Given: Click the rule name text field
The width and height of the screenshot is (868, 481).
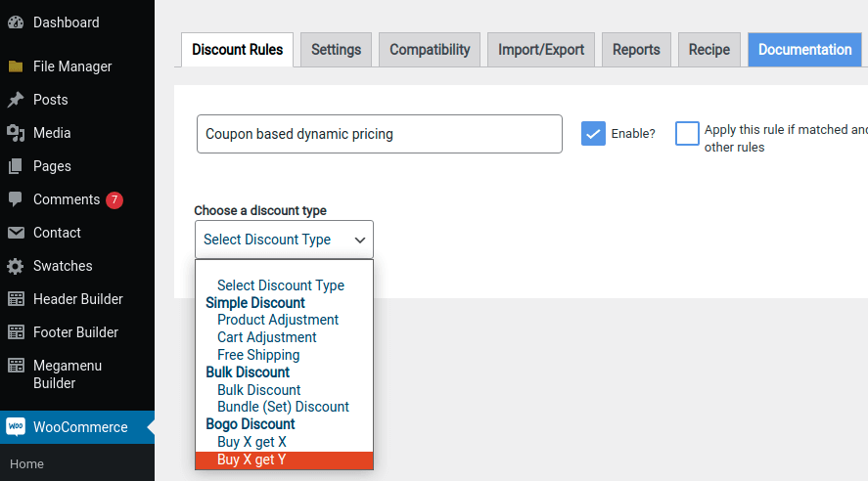Looking at the screenshot, I should coord(379,134).
